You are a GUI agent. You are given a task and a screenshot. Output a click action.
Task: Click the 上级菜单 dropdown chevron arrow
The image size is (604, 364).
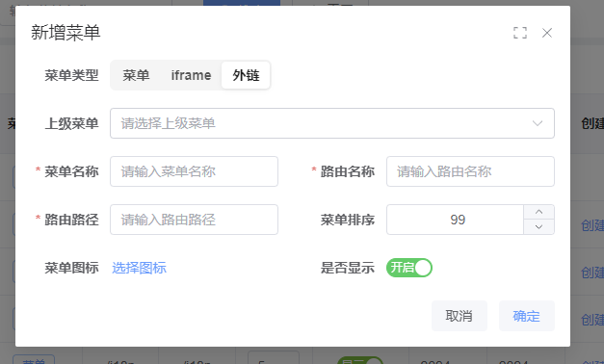[538, 123]
